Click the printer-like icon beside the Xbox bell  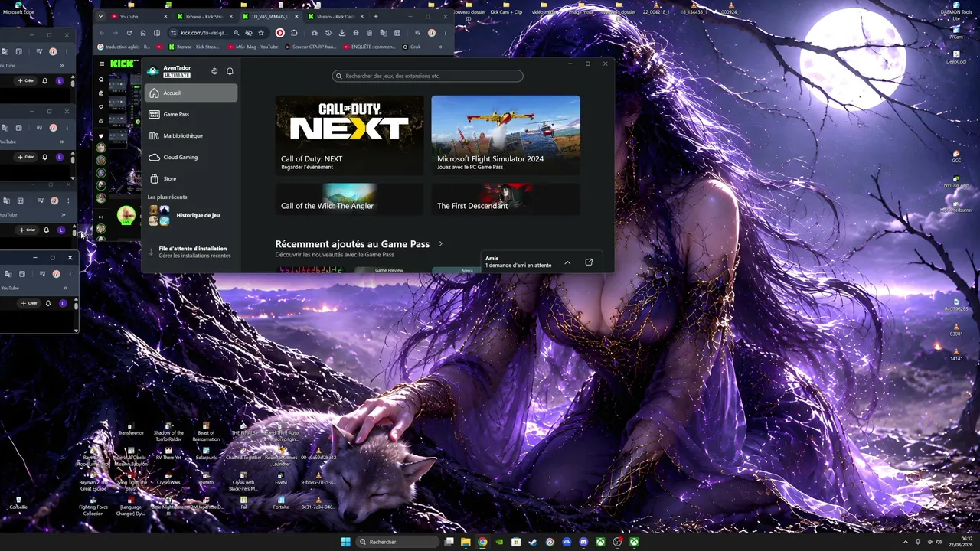214,71
